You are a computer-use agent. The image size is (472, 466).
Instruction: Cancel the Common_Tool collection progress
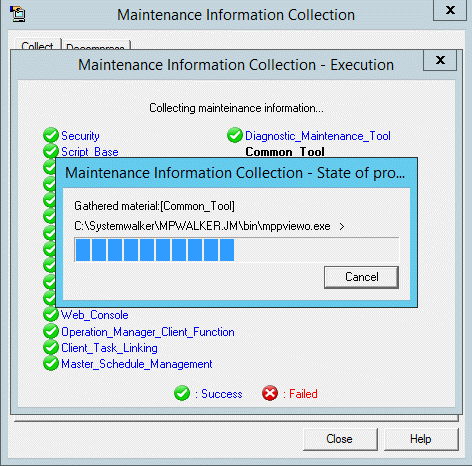[361, 277]
